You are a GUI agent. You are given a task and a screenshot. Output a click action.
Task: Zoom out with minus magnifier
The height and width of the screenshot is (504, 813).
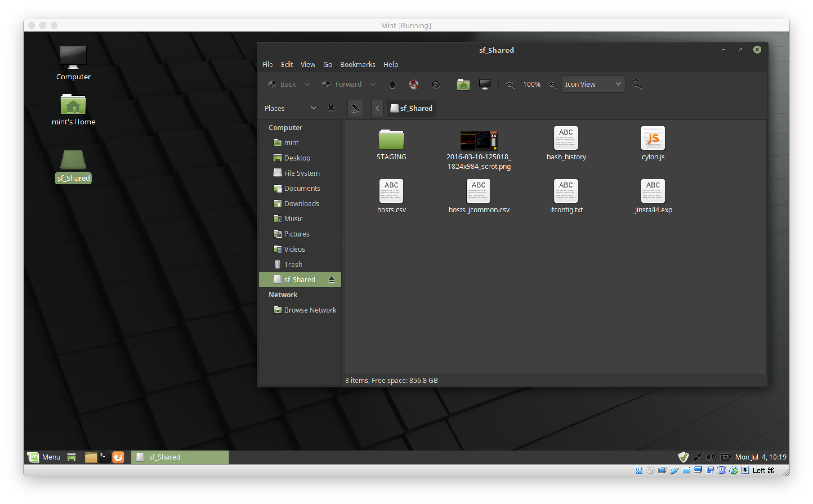(x=510, y=84)
